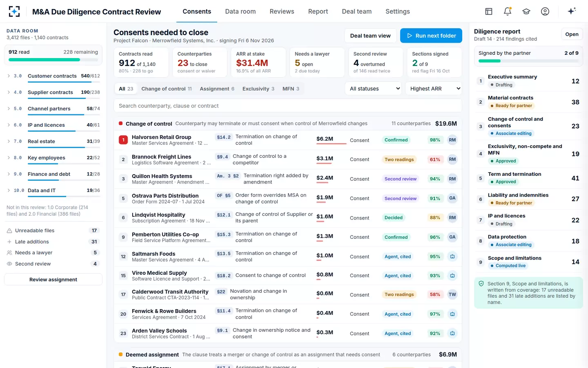Open the Reviews tab
Viewport: 588px width, 368px height.
(282, 11)
